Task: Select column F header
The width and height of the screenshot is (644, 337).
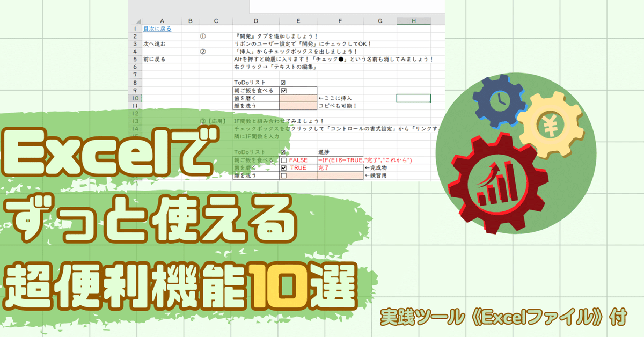Action: click(x=340, y=20)
